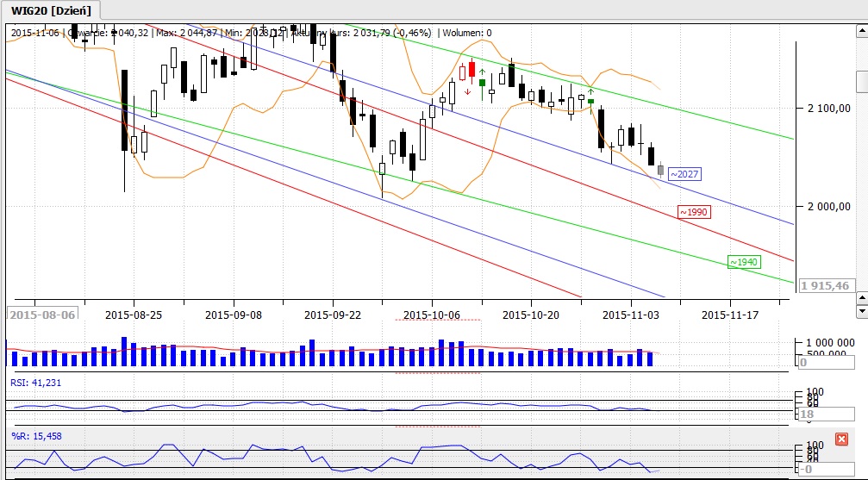The width and height of the screenshot is (868, 480).
Task: Select the green ~1940 price label
Action: pyautogui.click(x=743, y=262)
